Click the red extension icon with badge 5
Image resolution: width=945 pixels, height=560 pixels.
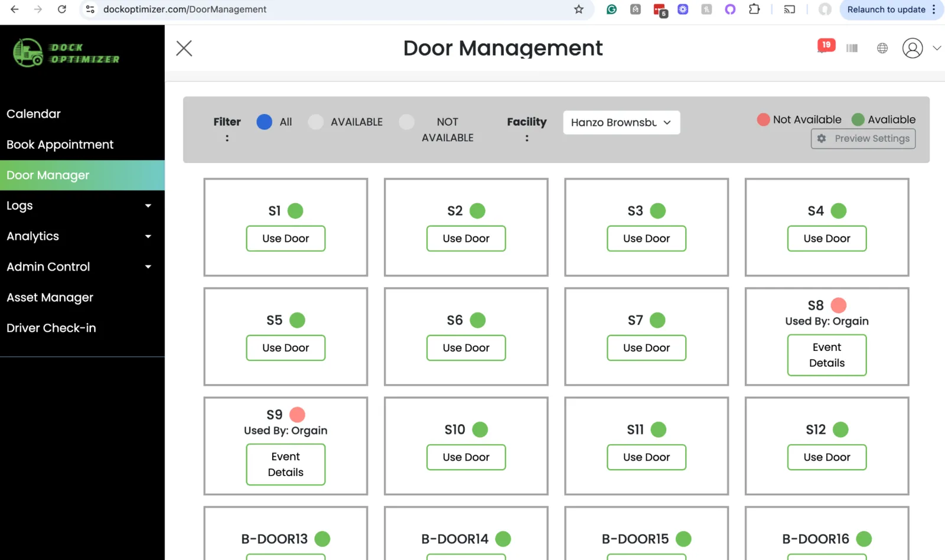pyautogui.click(x=660, y=10)
